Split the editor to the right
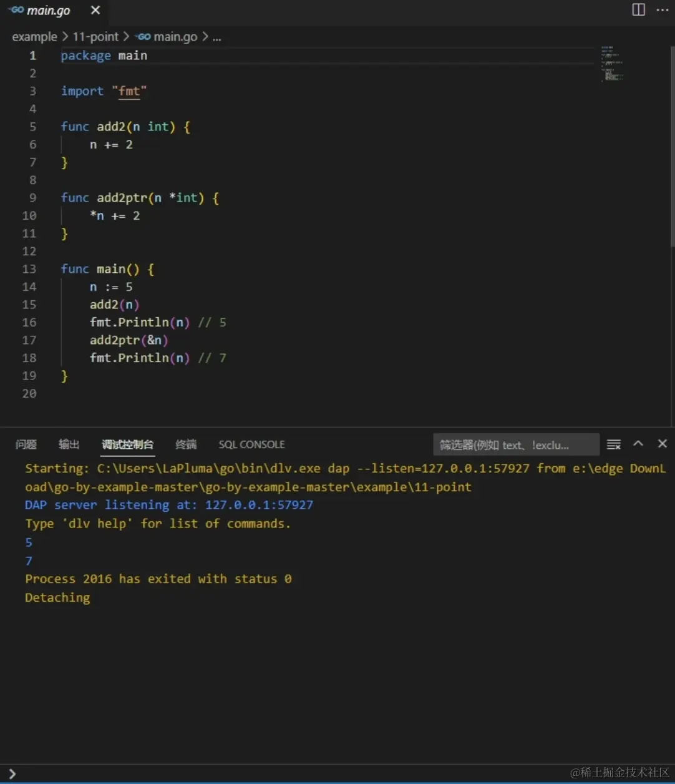Image resolution: width=675 pixels, height=784 pixels. click(638, 10)
